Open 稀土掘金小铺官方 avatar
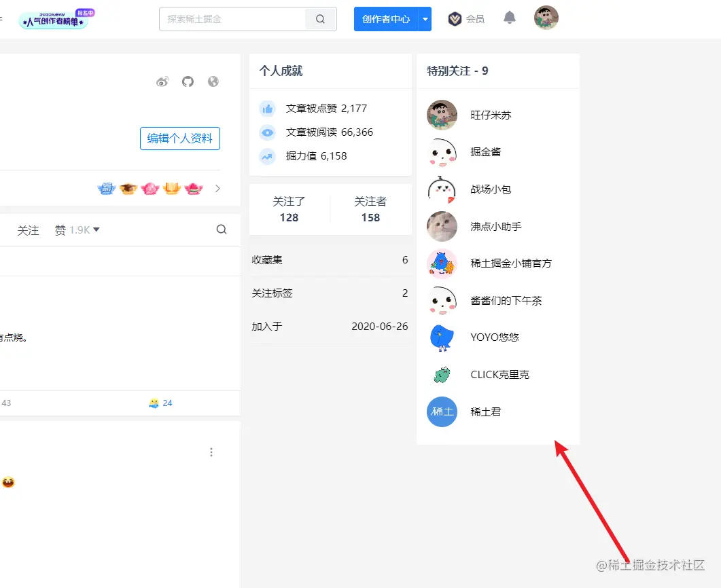 click(442, 263)
